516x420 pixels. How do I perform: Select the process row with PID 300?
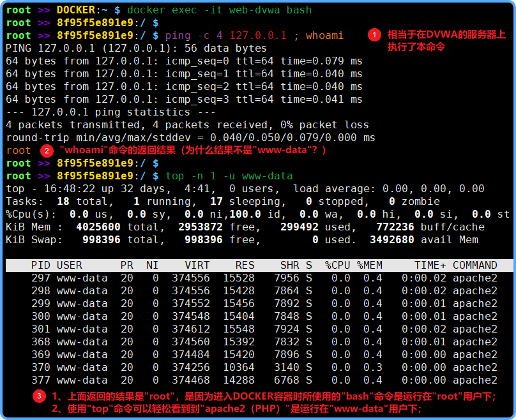point(264,317)
